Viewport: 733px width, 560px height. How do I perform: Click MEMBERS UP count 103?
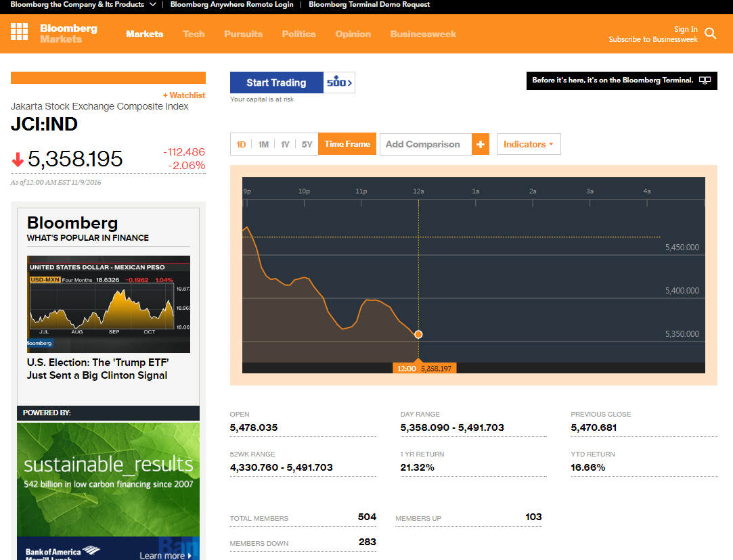point(533,517)
